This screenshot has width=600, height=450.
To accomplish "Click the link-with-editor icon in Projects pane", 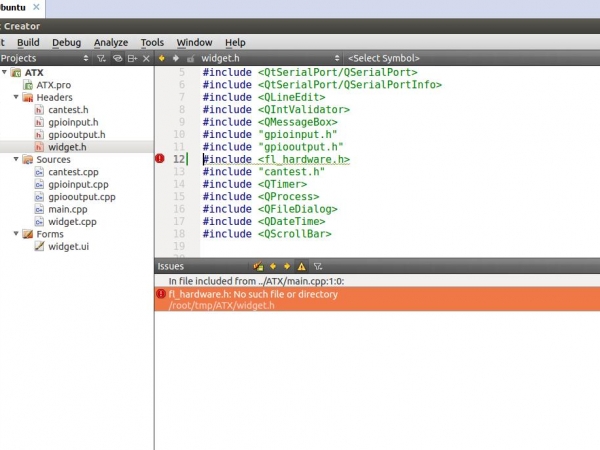I will click(x=117, y=59).
